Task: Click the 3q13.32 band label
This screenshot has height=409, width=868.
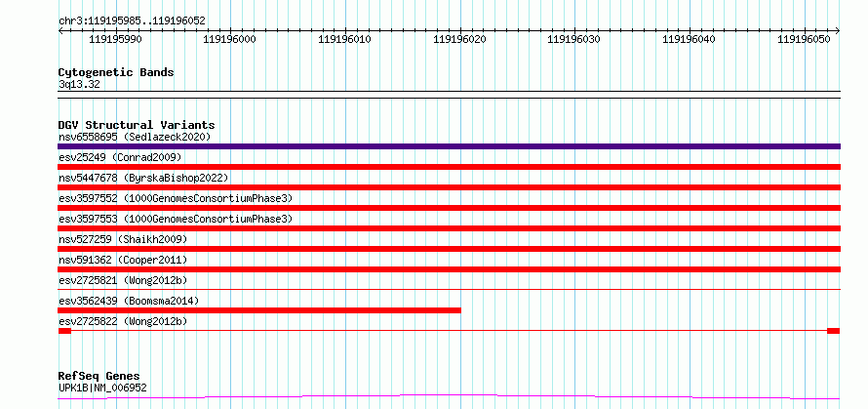Action: click(79, 85)
